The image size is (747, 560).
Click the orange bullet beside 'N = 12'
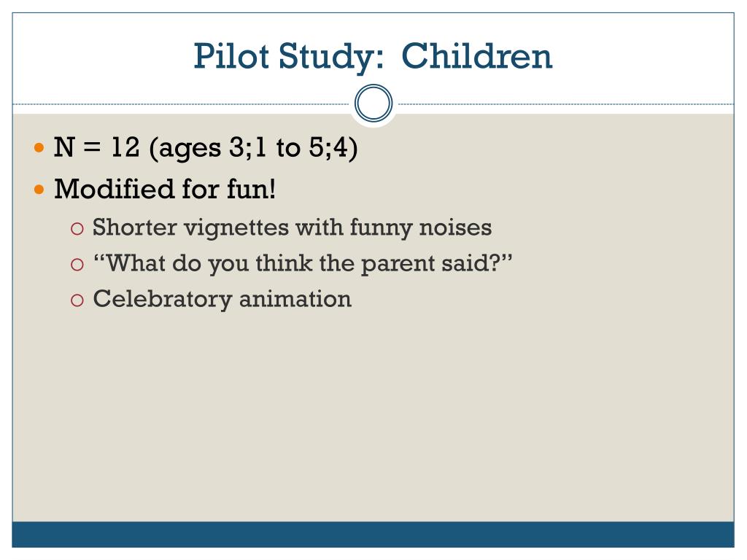click(x=40, y=149)
